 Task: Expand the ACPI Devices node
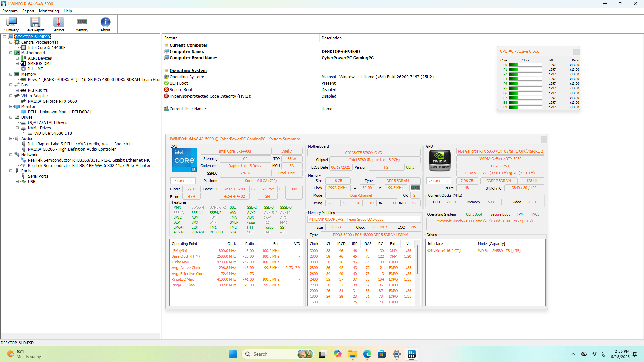pos(17,58)
